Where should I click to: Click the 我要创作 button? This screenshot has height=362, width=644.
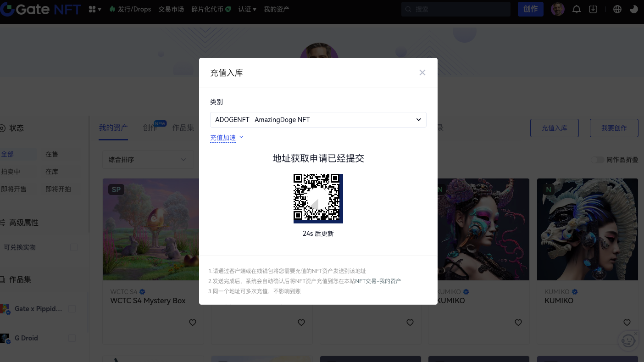point(614,128)
